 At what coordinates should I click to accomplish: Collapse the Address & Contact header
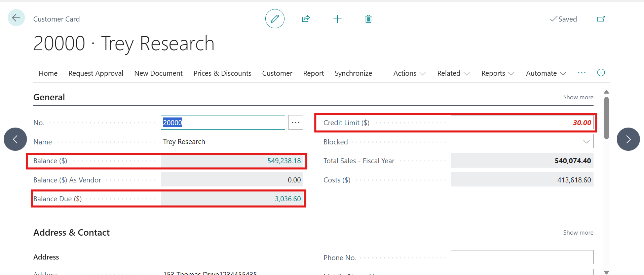coord(71,233)
